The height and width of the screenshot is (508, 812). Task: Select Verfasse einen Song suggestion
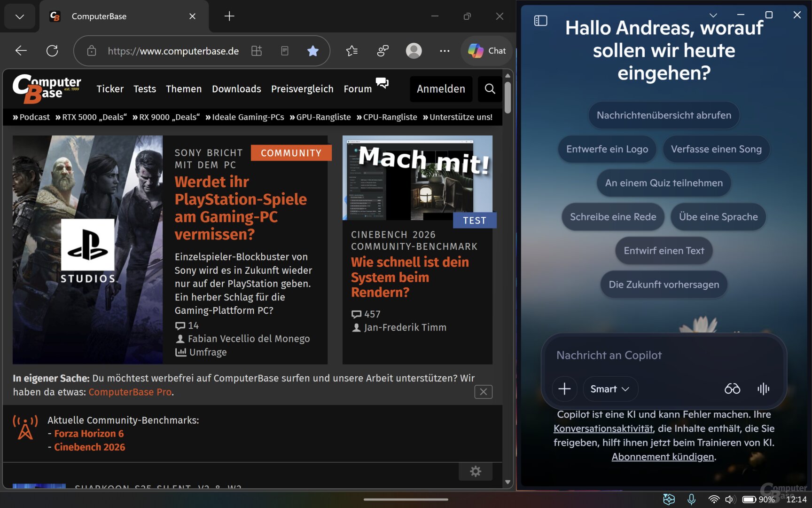pyautogui.click(x=716, y=149)
